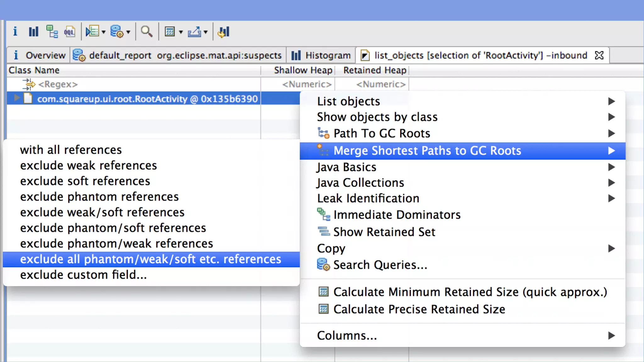
Task: Click the run expert report icon
Action: point(92,32)
